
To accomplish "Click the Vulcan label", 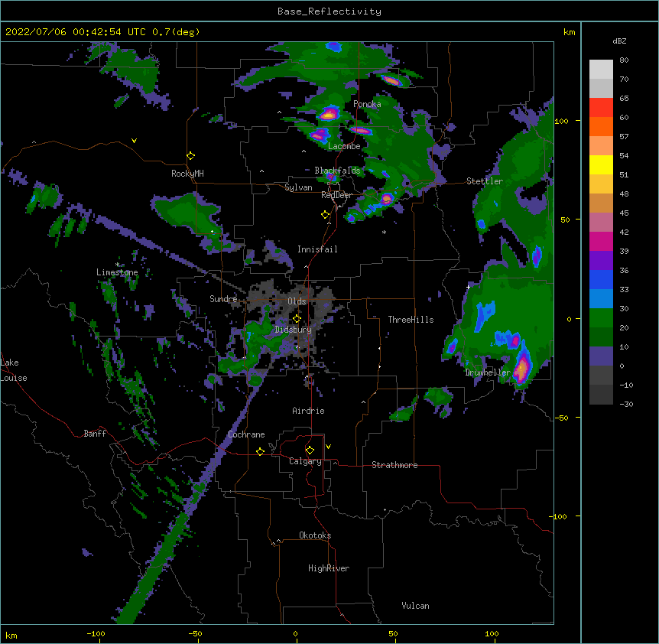I will [415, 606].
